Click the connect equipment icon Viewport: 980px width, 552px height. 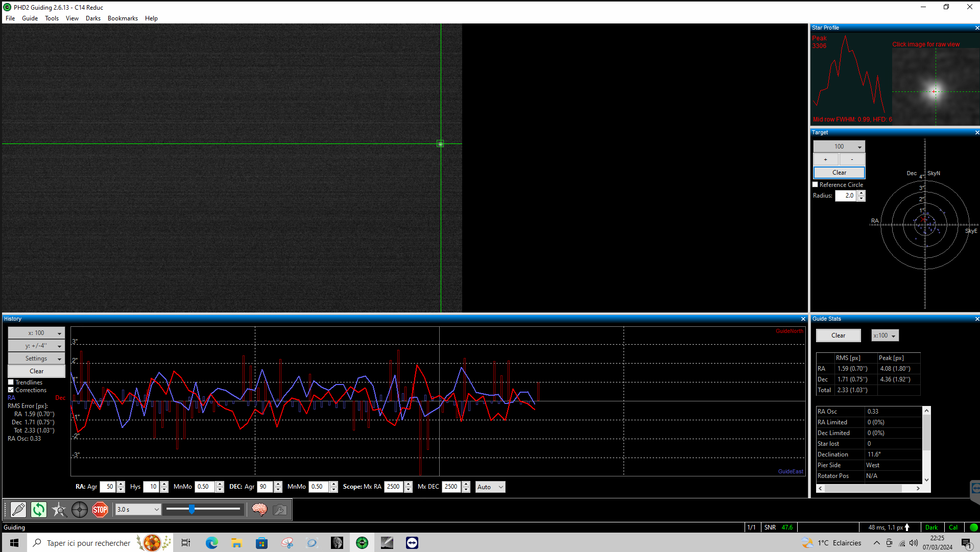(x=18, y=509)
